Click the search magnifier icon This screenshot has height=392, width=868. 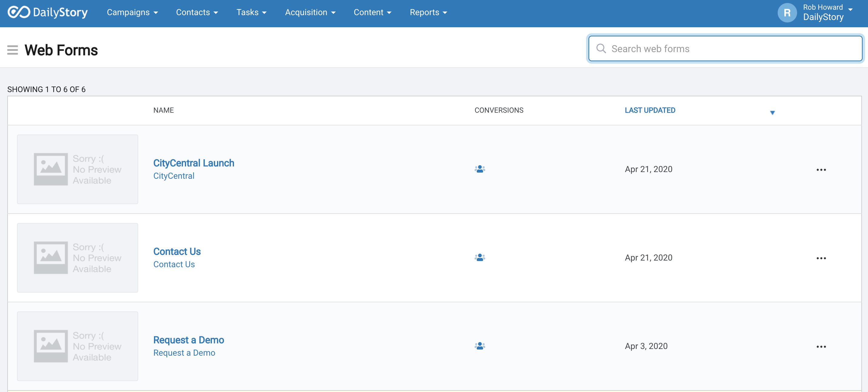point(601,49)
